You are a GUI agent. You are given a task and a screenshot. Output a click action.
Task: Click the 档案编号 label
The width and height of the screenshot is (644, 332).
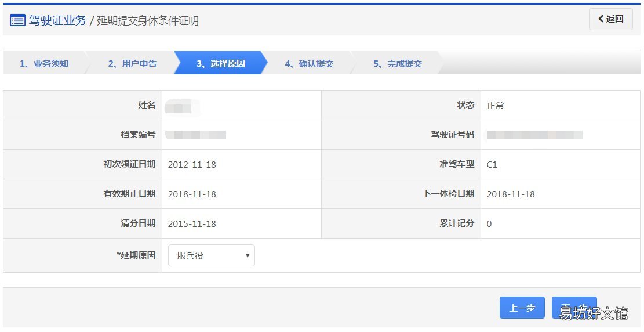click(x=138, y=135)
